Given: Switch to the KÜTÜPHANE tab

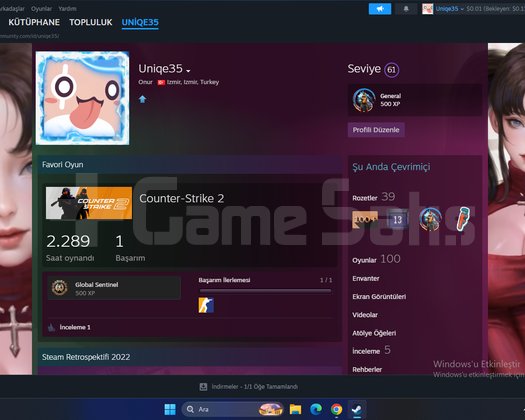Looking at the screenshot, I should tap(34, 22).
